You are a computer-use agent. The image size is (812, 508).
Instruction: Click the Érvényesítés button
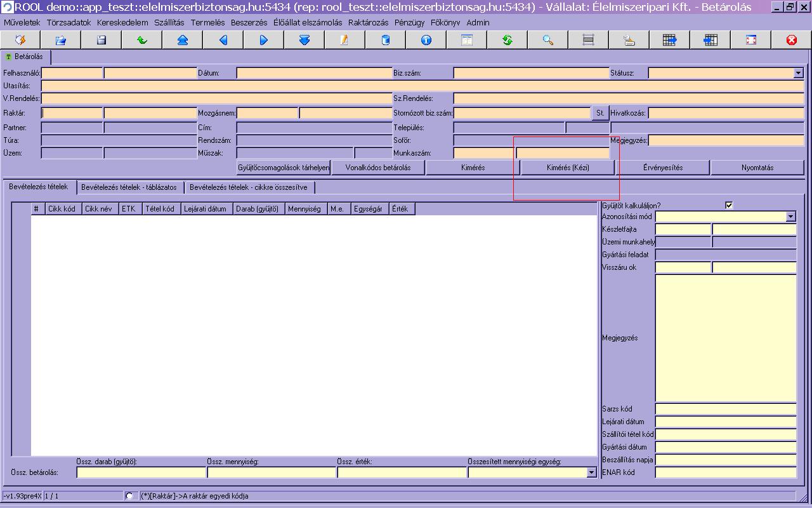tap(663, 168)
